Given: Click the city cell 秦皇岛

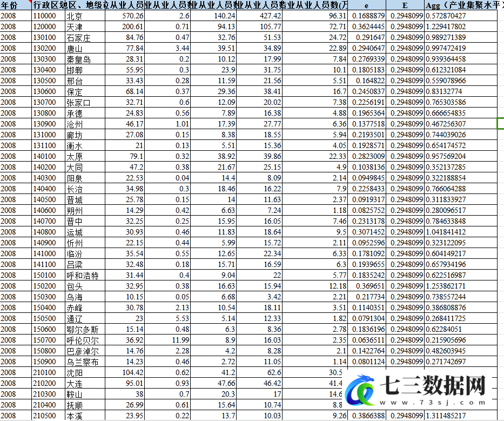Looking at the screenshot, I should [85, 59].
